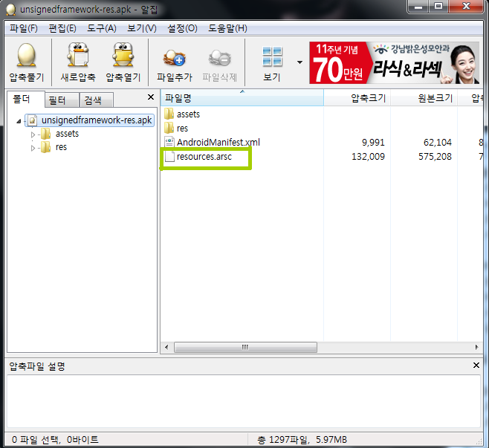This screenshot has height=448, width=489.
Task: Switch to the 검색 tab
Action: 93,100
